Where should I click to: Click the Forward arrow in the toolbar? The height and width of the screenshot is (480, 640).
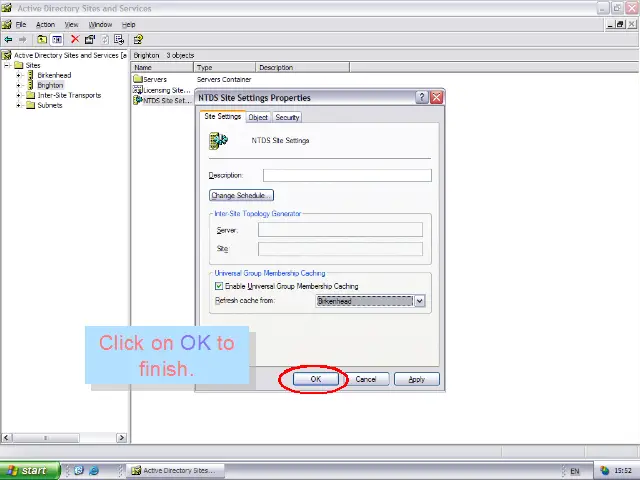coord(22,40)
